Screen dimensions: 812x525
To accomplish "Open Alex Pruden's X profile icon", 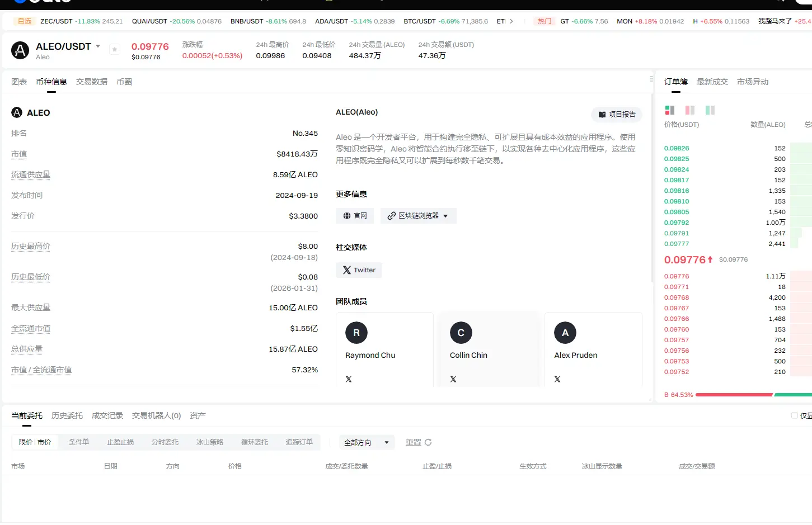I will (x=557, y=379).
